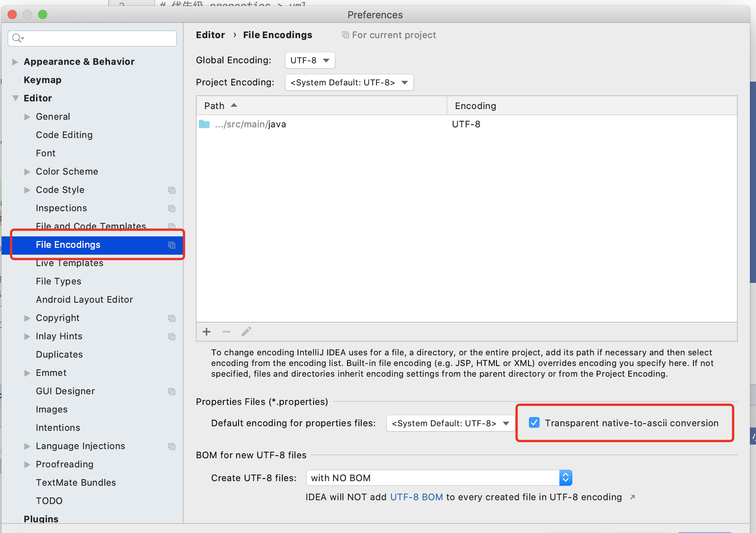Viewport: 756px width, 533px height.
Task: Click the search magnifier icon in the sidebar
Action: click(x=17, y=38)
